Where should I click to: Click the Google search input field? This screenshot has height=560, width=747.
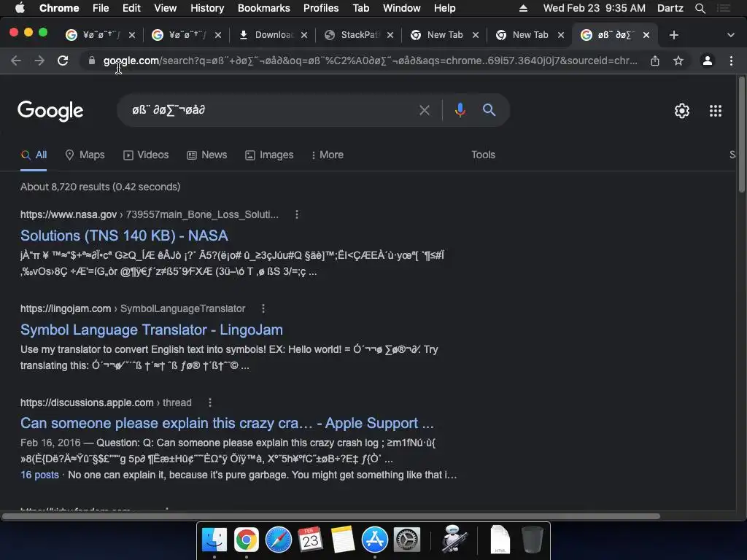coord(271,111)
